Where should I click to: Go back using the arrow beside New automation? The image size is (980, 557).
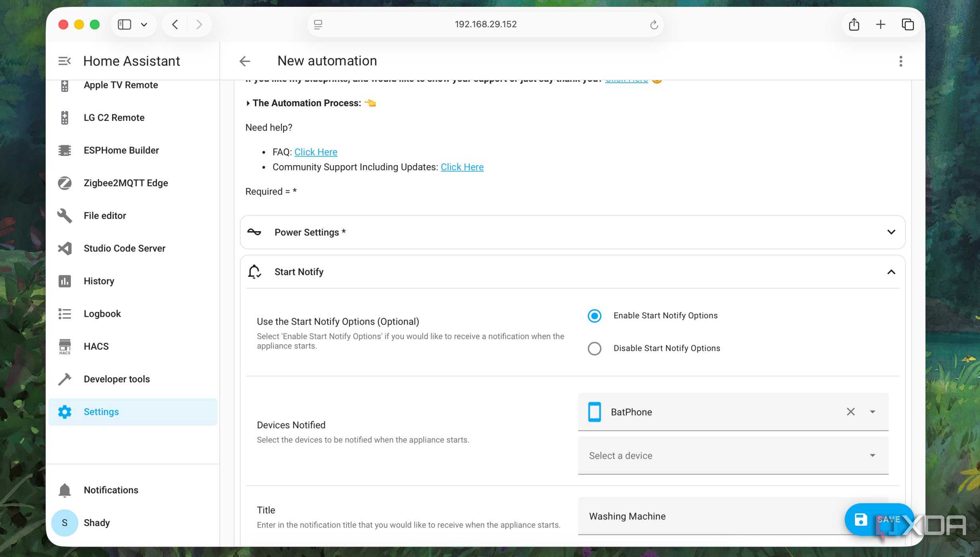[245, 61]
